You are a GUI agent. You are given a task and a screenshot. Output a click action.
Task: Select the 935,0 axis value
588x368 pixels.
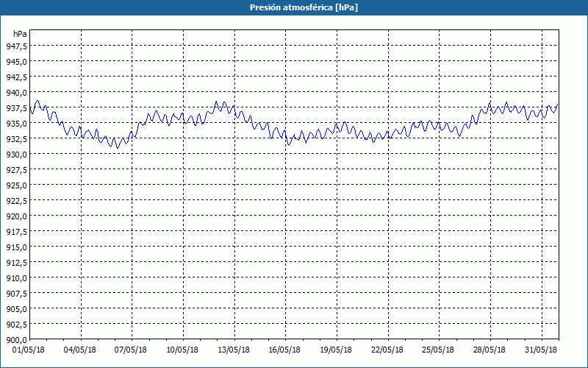[x=16, y=124]
